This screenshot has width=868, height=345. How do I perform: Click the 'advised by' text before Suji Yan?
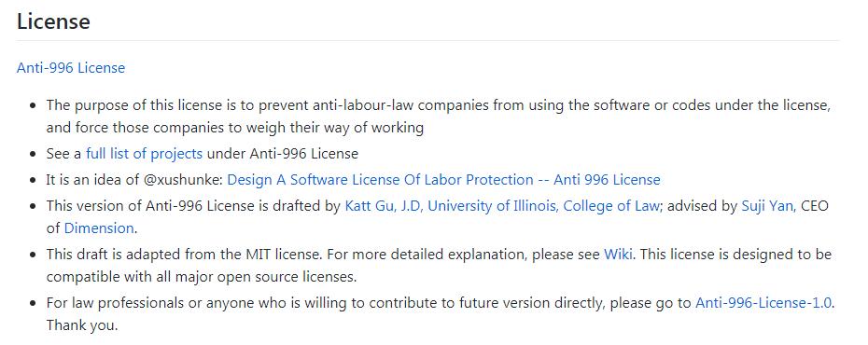point(703,206)
